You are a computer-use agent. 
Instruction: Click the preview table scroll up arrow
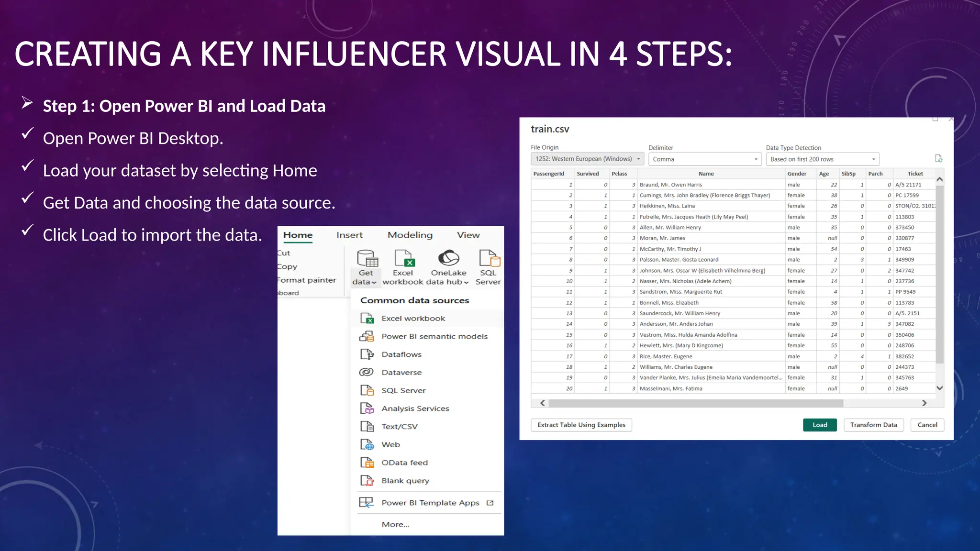coord(940,180)
